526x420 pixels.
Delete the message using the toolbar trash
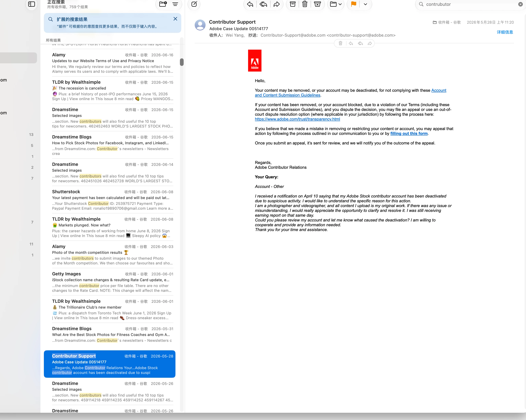coord(305,4)
